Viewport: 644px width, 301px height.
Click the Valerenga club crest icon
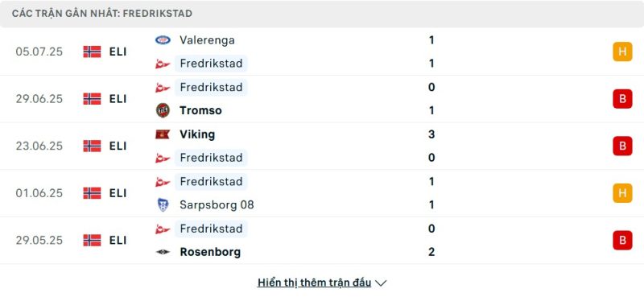(x=163, y=39)
